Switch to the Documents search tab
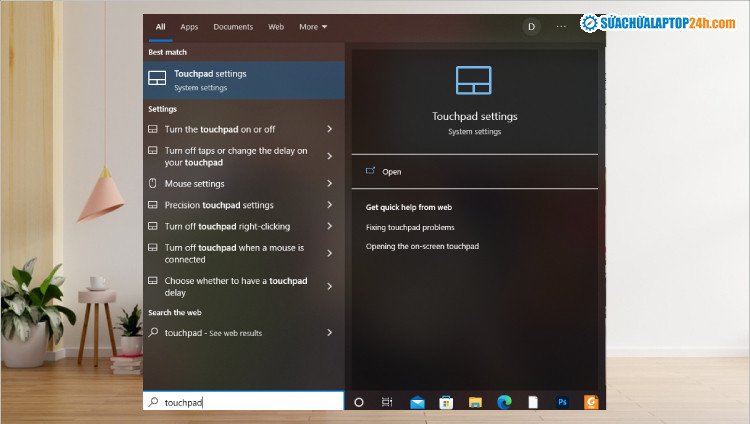Screen dimensions: 750x424 (233, 27)
